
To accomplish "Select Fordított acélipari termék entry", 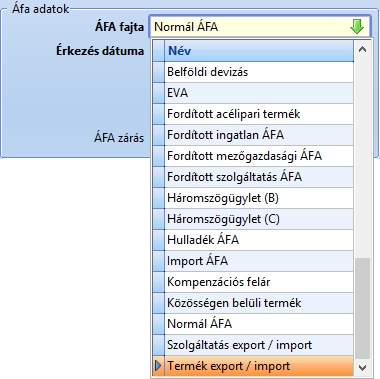I will coord(259,114).
